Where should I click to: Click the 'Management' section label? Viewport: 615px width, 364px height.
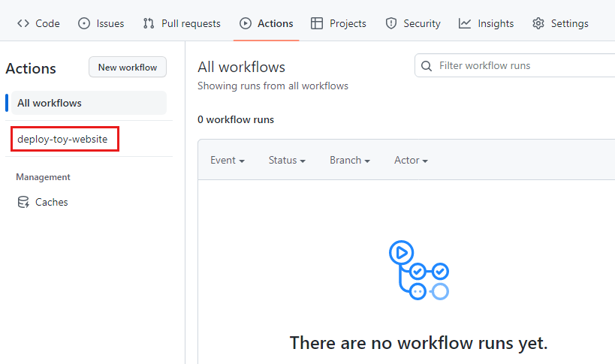[x=43, y=177]
